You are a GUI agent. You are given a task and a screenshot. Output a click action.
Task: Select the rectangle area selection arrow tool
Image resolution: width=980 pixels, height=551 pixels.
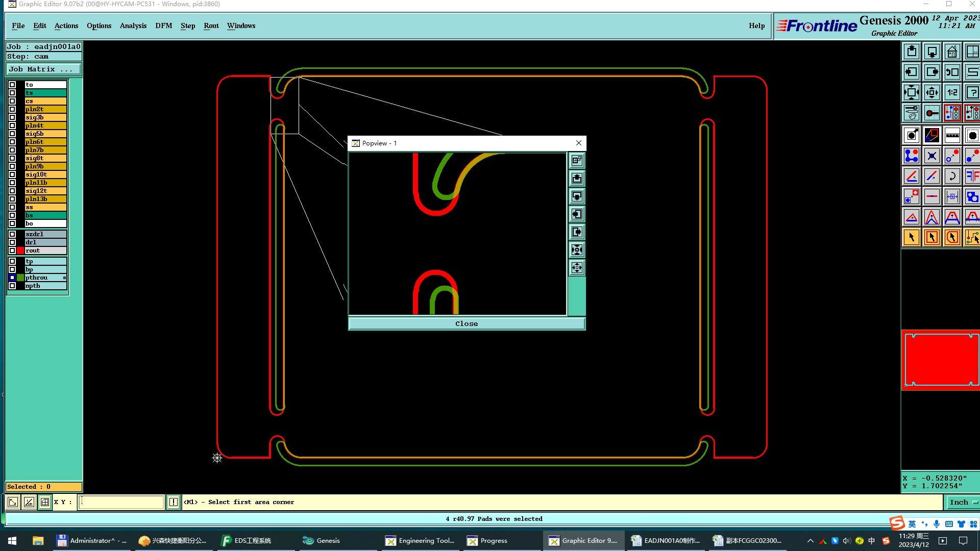[932, 237]
